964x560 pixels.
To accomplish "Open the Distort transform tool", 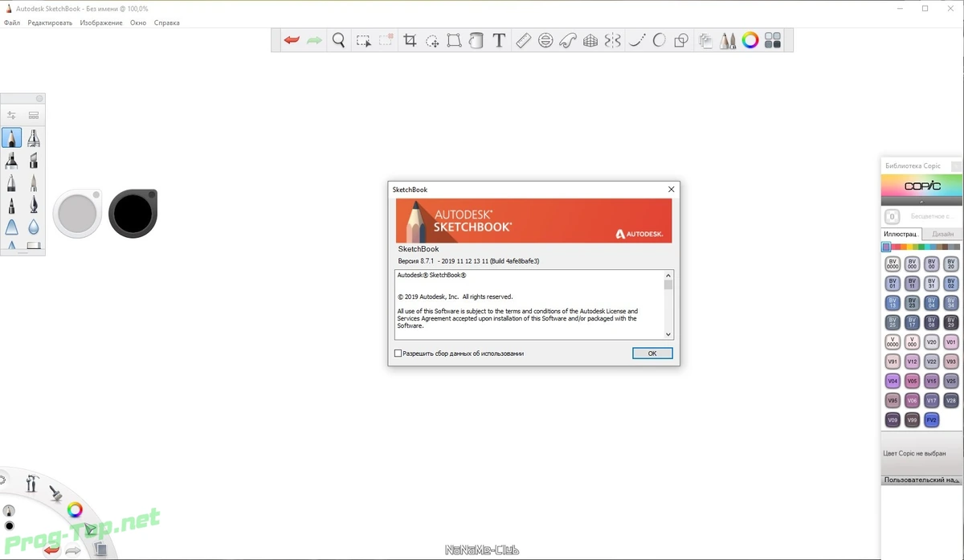I will pos(454,40).
